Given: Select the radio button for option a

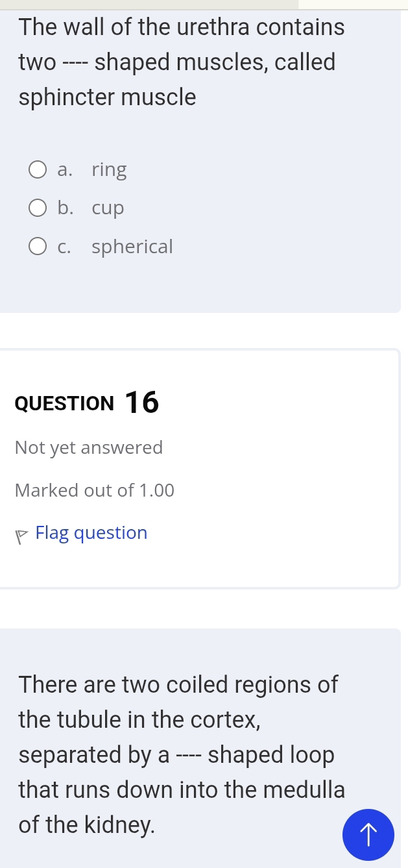Looking at the screenshot, I should point(38,170).
